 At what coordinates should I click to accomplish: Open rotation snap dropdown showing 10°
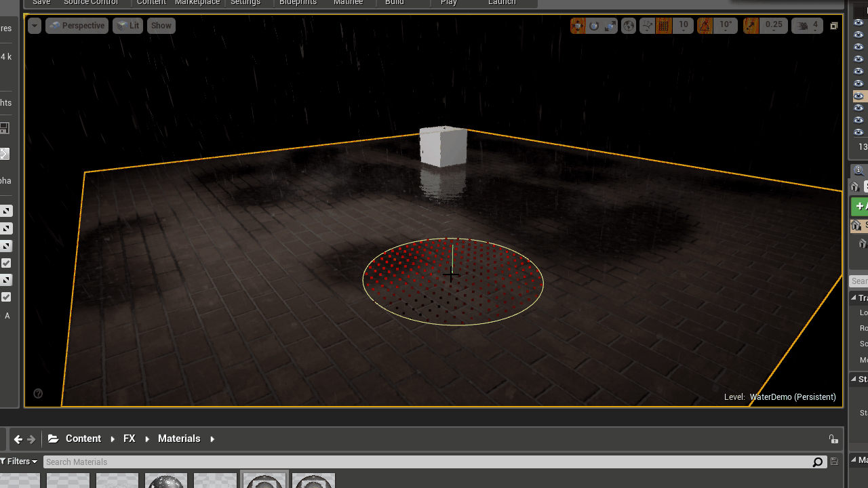pyautogui.click(x=726, y=26)
